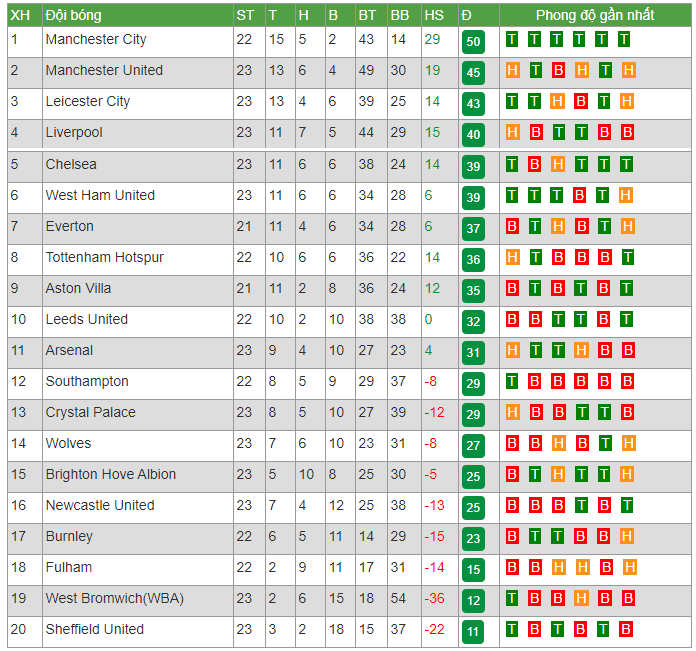The width and height of the screenshot is (696, 651).
Task: Click Fulham's points badge showing 15
Action: [473, 569]
